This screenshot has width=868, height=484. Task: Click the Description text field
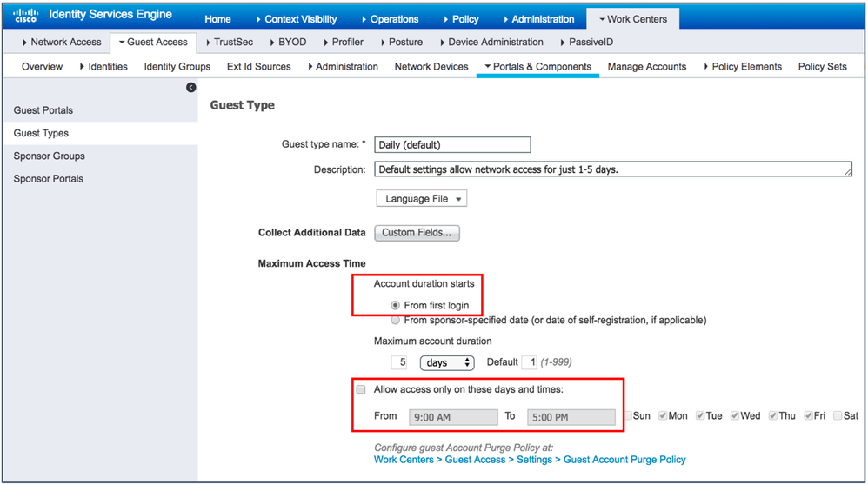[613, 169]
